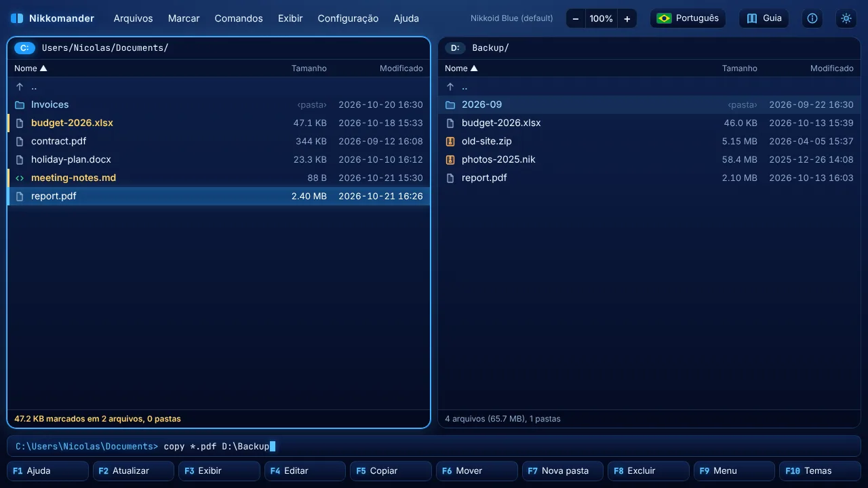Select report.pdf in the Backup panel

(x=649, y=178)
